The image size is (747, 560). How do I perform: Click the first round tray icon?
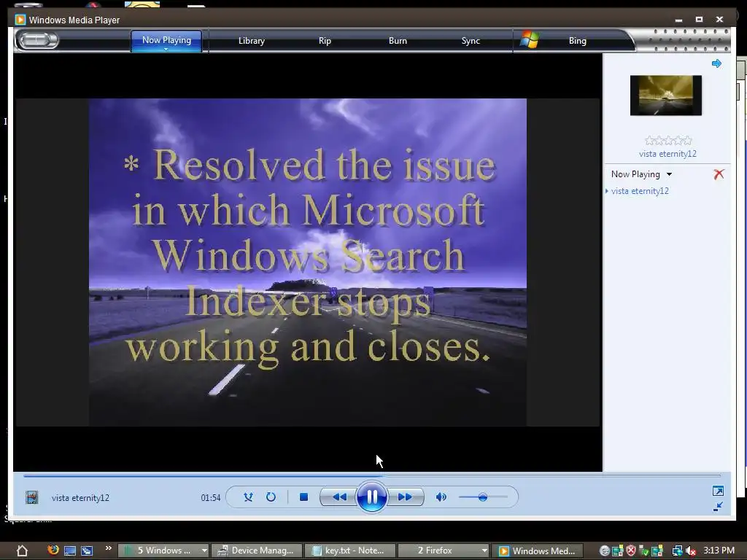click(605, 551)
